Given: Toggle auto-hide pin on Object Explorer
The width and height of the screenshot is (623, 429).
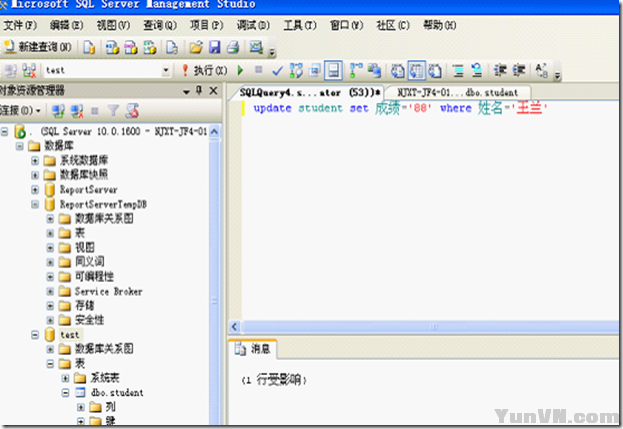Looking at the screenshot, I should point(199,91).
